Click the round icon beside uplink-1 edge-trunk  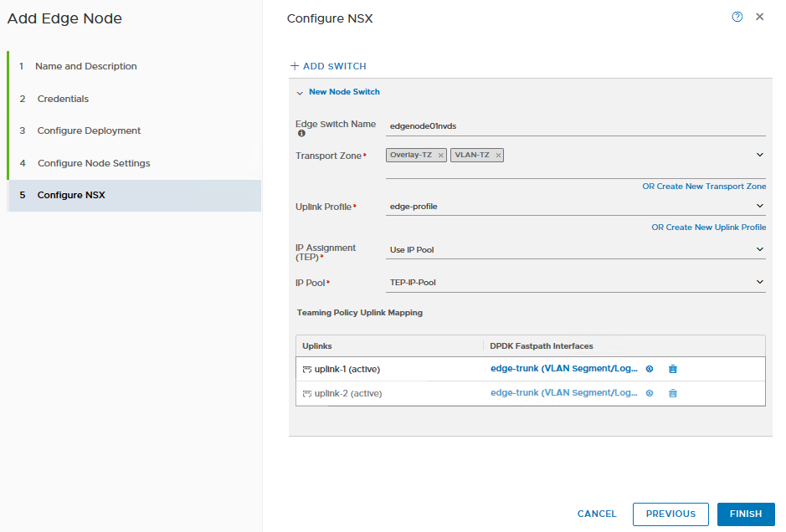pyautogui.click(x=650, y=369)
